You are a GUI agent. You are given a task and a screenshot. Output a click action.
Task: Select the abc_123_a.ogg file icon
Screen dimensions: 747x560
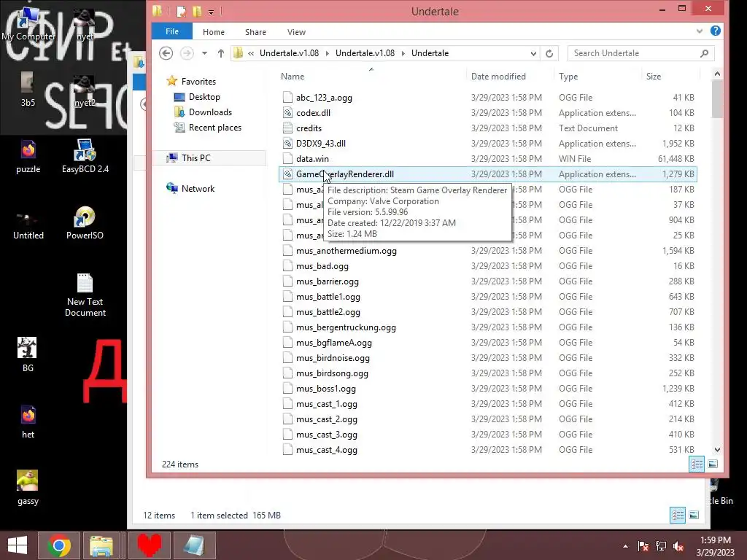[287, 98]
